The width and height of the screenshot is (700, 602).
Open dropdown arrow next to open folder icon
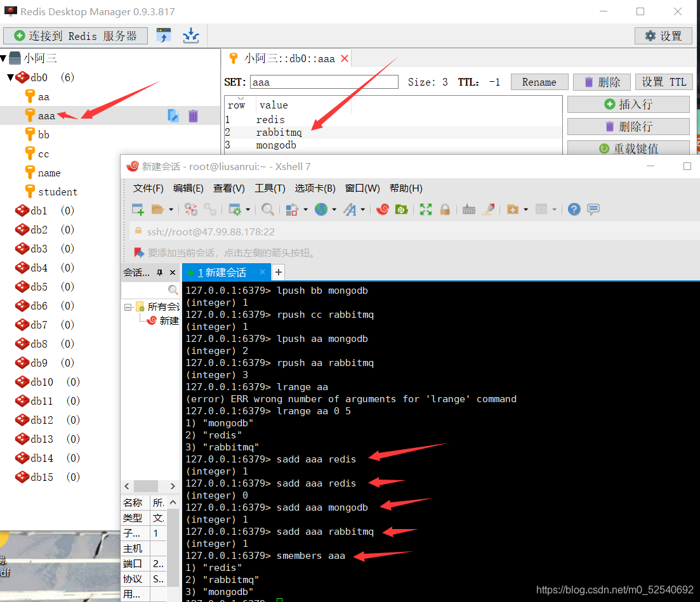[171, 209]
